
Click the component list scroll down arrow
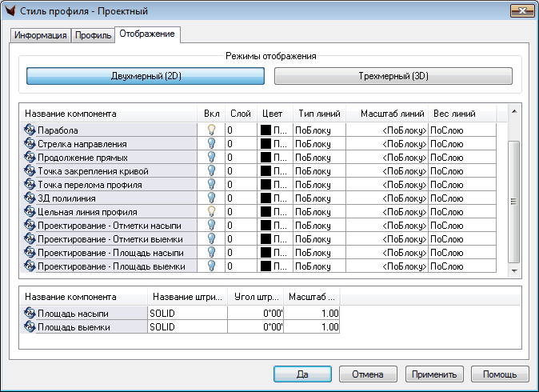pyautogui.click(x=514, y=270)
